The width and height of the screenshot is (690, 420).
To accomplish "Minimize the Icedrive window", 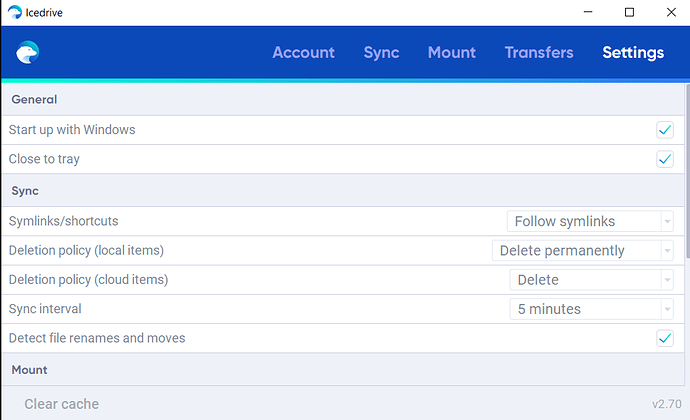I will pos(588,12).
